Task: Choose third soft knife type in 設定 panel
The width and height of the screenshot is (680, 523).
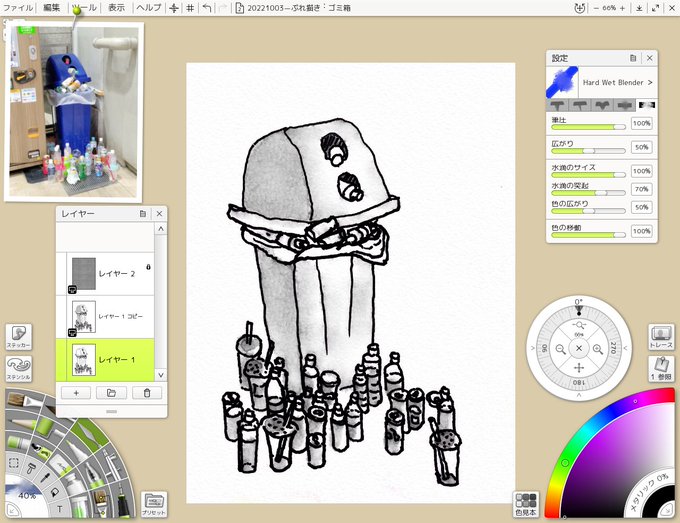Action: point(602,105)
